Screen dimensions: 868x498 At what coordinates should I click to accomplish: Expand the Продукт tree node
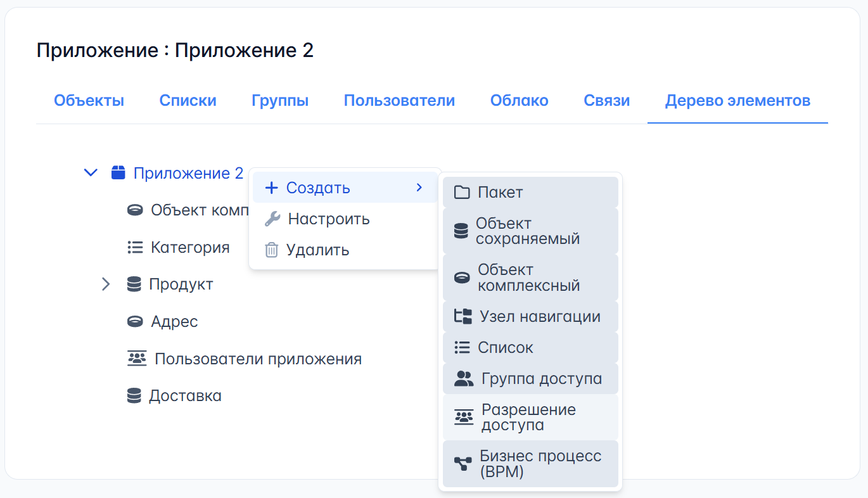click(106, 284)
